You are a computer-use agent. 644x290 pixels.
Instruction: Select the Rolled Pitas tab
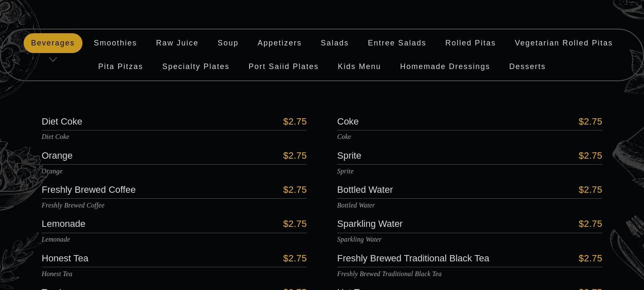click(471, 43)
